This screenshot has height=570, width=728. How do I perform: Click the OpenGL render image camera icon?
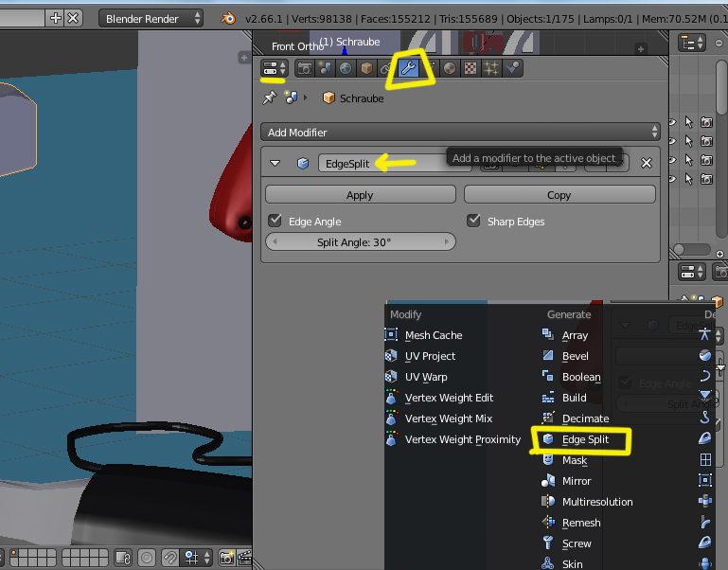click(x=226, y=558)
